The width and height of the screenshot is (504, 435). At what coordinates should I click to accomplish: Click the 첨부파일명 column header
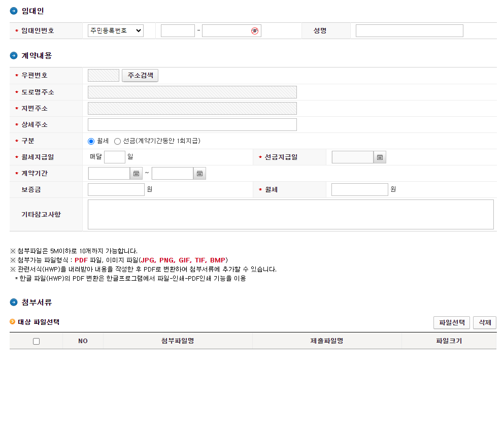(178, 341)
